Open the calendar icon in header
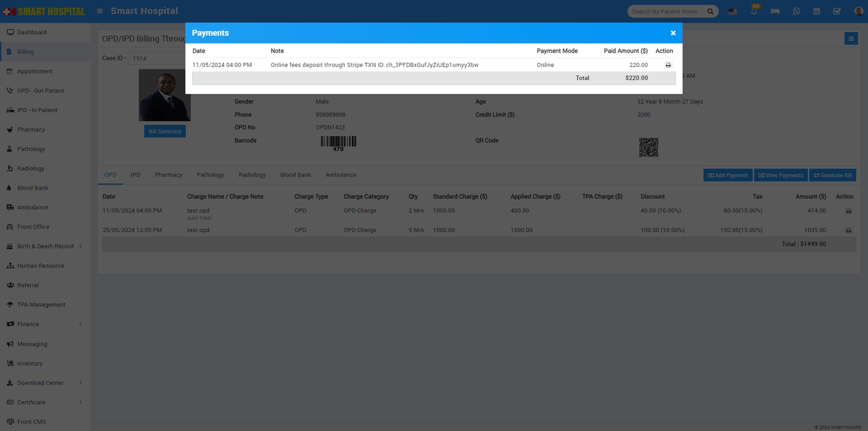 [x=816, y=11]
